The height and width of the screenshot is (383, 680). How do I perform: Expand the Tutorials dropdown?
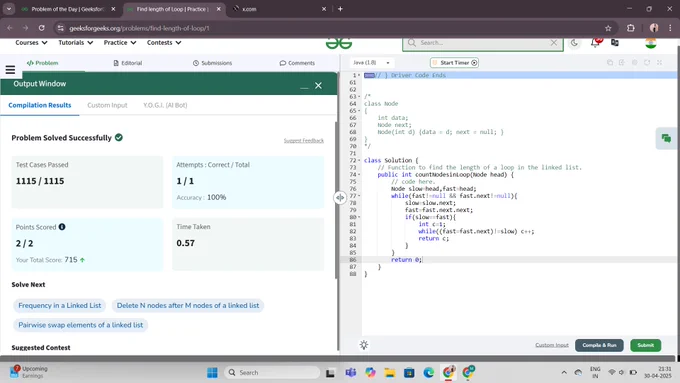pyautogui.click(x=75, y=43)
